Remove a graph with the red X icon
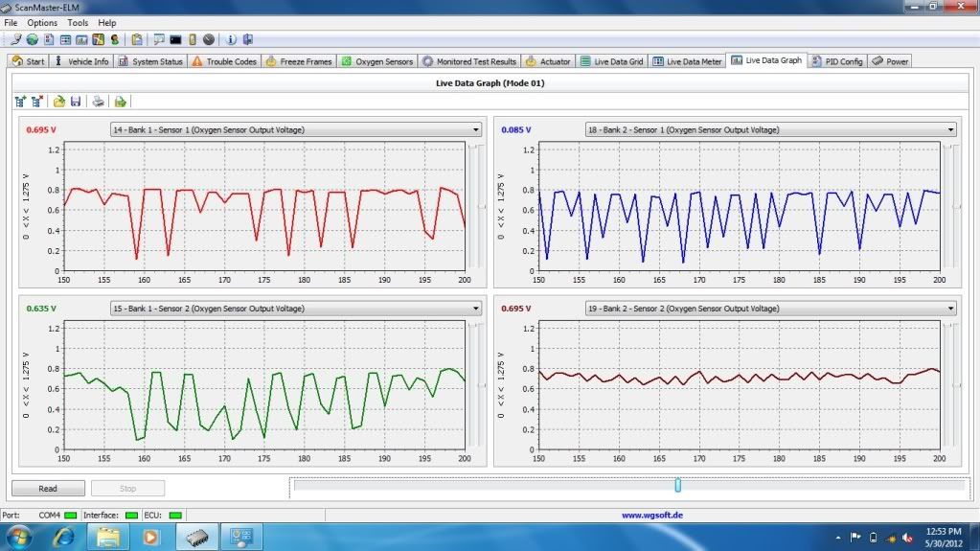 [36, 102]
